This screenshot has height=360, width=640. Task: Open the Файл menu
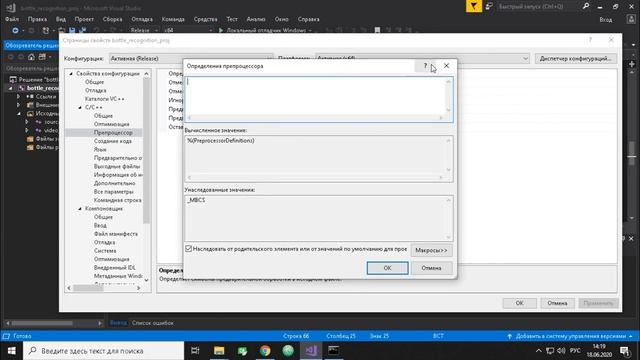click(x=12, y=19)
